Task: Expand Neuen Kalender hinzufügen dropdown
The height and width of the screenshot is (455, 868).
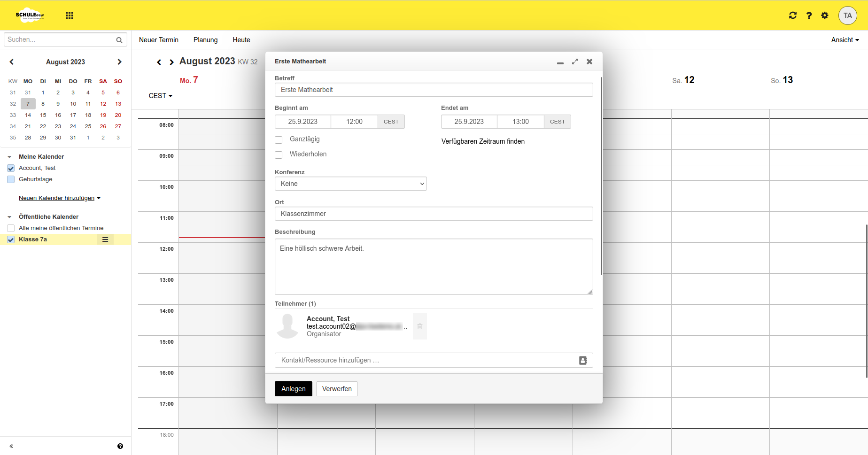Action: [60, 198]
